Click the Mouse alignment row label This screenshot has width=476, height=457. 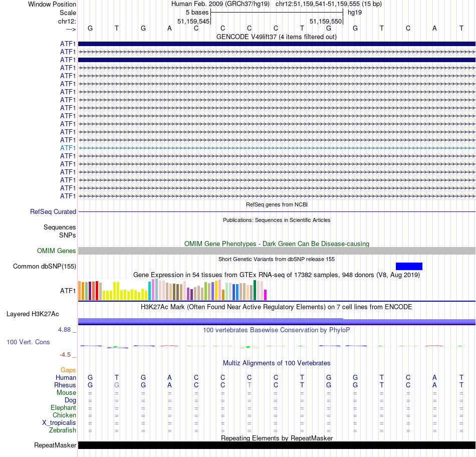(66, 393)
